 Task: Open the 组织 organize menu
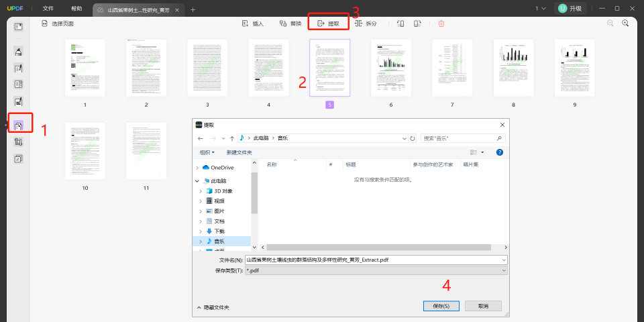pyautogui.click(x=207, y=152)
